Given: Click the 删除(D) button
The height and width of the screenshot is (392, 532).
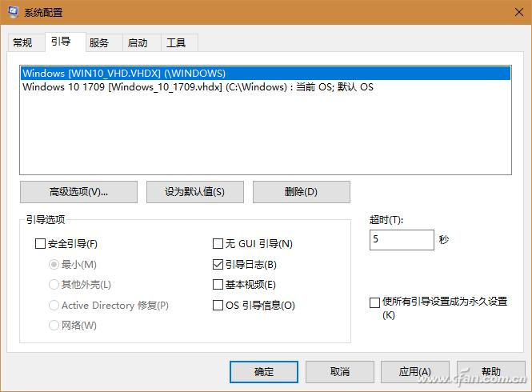Looking at the screenshot, I should tap(302, 192).
